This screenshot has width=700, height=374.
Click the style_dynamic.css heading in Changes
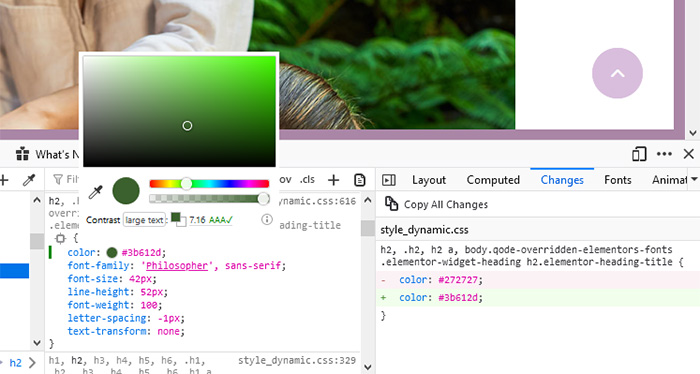coord(424,230)
